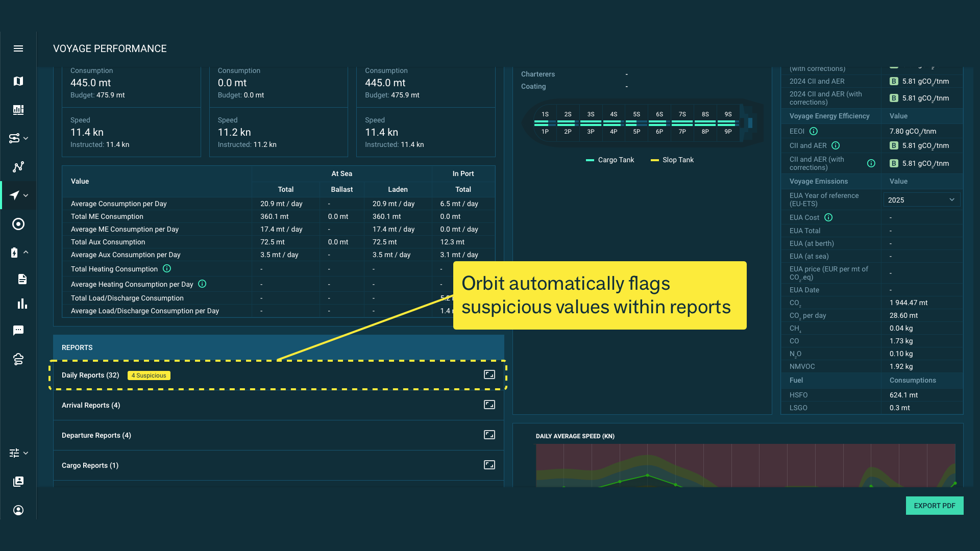The image size is (980, 551).
Task: Click the document reports sidebar icon
Action: coord(22,279)
